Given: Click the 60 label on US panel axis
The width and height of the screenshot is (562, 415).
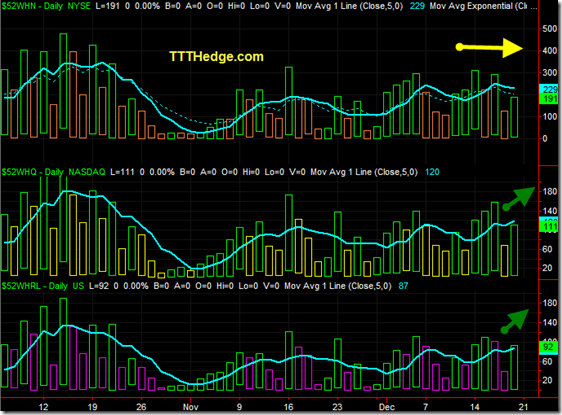Looking at the screenshot, I should tap(547, 361).
